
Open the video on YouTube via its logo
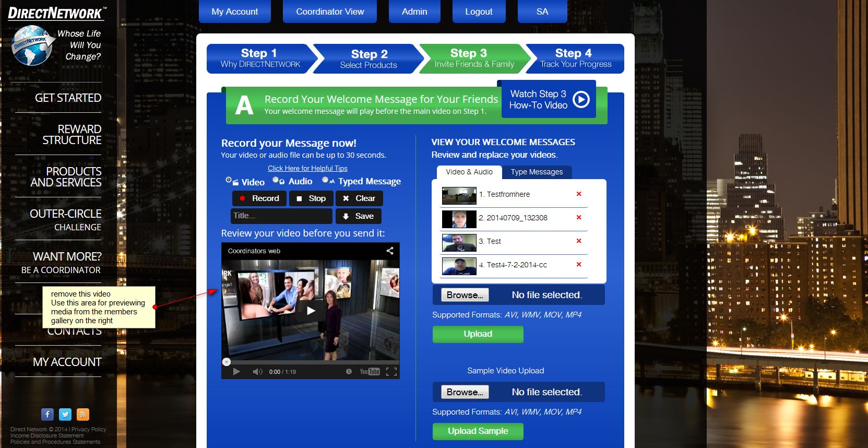click(370, 372)
